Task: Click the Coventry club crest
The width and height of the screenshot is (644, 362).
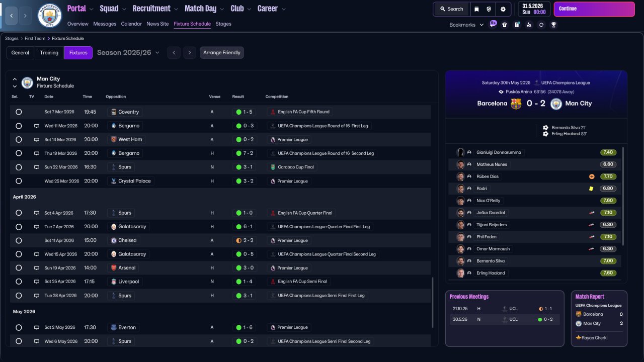Action: point(114,112)
